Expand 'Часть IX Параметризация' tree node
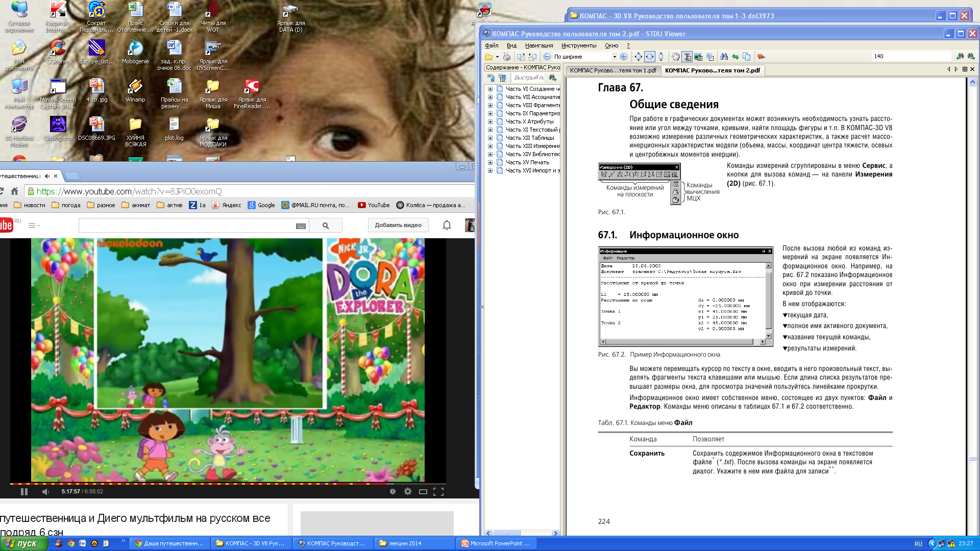The height and width of the screenshot is (551, 980). pos(490,113)
